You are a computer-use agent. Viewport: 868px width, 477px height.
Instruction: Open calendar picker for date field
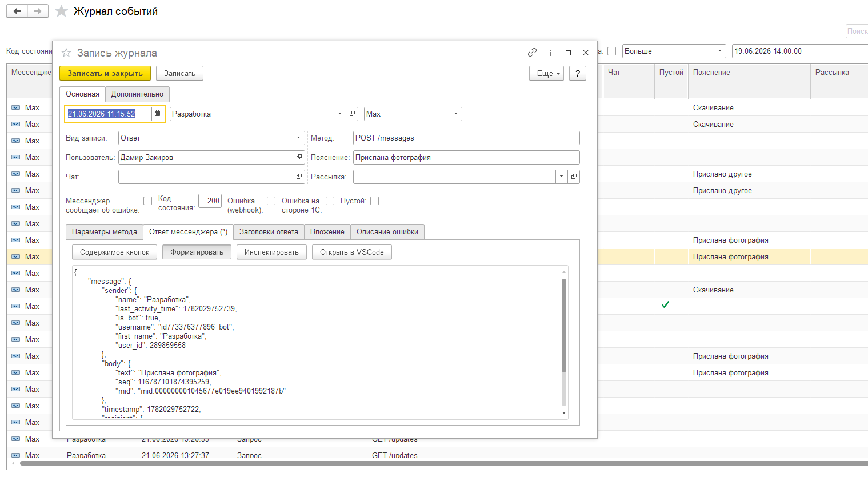[x=158, y=114]
